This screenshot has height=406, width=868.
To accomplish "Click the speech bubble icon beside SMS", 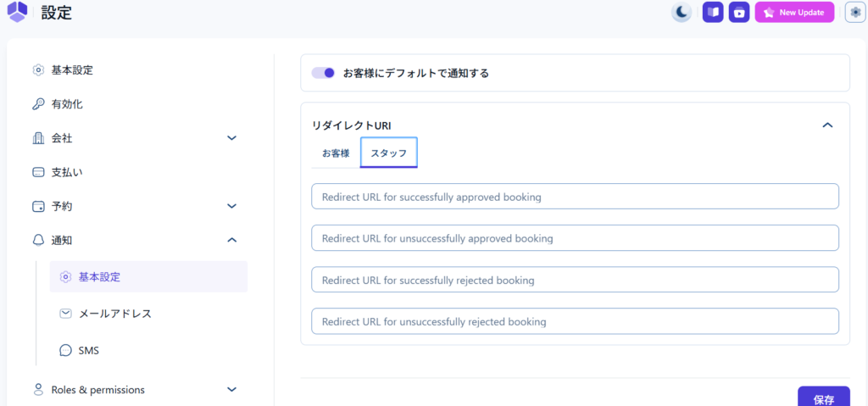I will [65, 350].
